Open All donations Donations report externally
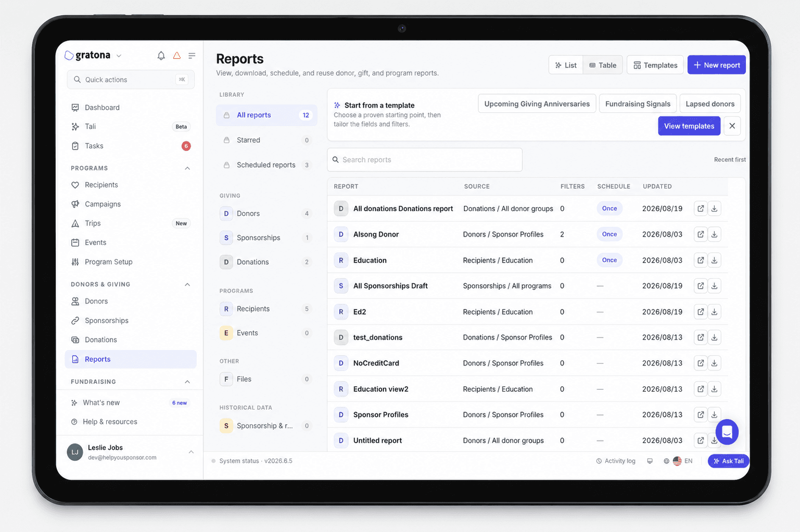Screen dimensions: 800x532 701,209
